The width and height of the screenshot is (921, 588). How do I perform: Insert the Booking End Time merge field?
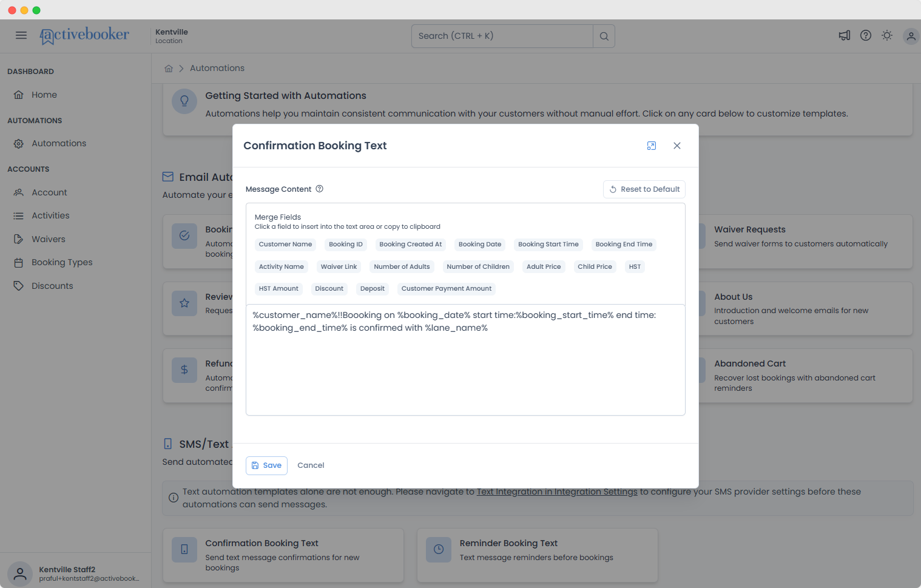coord(624,245)
